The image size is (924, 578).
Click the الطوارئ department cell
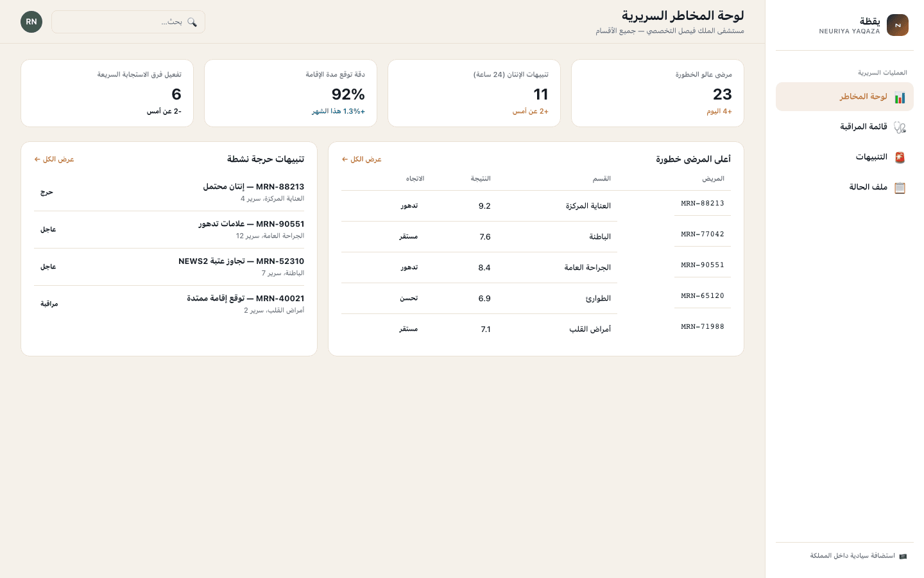pos(598,299)
